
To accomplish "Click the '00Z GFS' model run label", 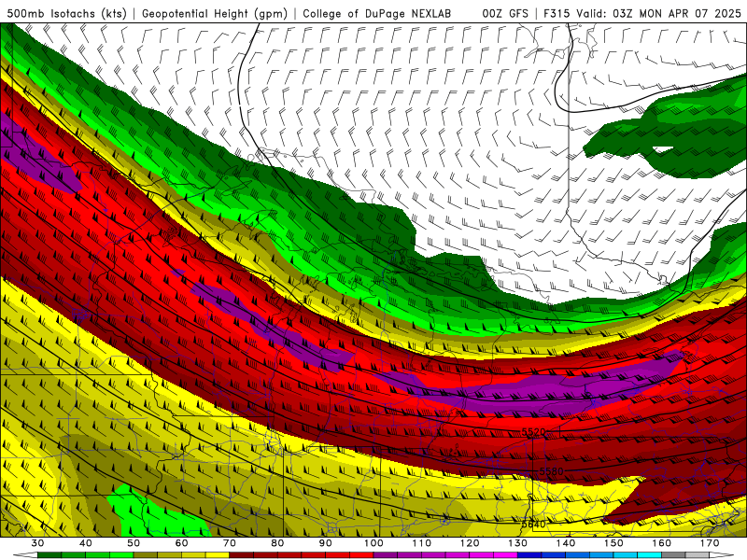I will (x=505, y=13).
